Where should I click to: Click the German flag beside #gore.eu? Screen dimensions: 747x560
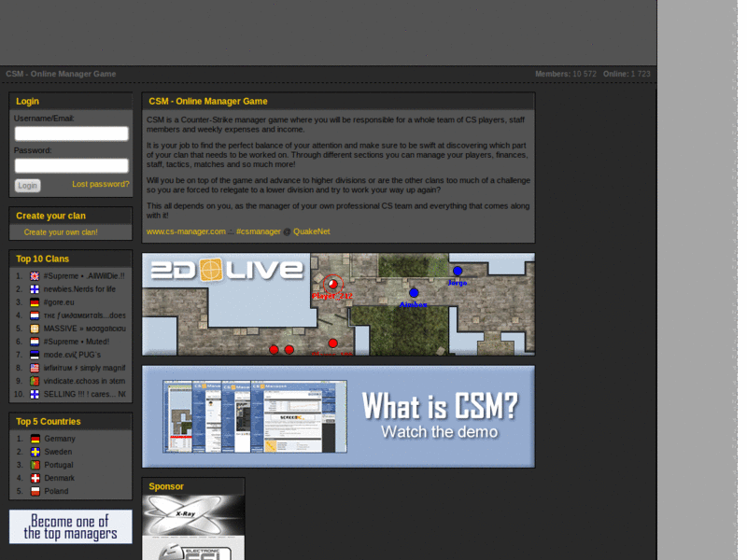point(35,302)
